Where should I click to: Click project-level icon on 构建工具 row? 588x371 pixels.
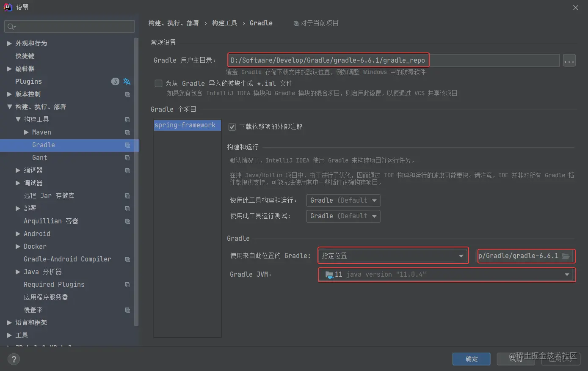point(127,120)
